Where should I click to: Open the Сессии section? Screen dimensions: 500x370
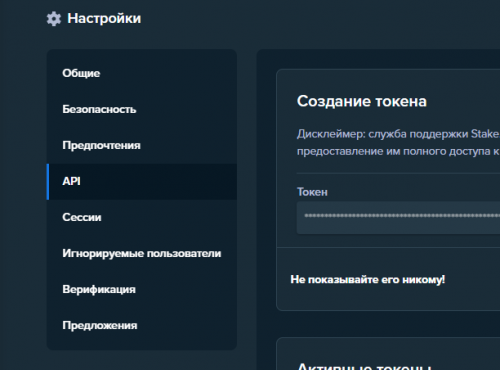pos(142,217)
